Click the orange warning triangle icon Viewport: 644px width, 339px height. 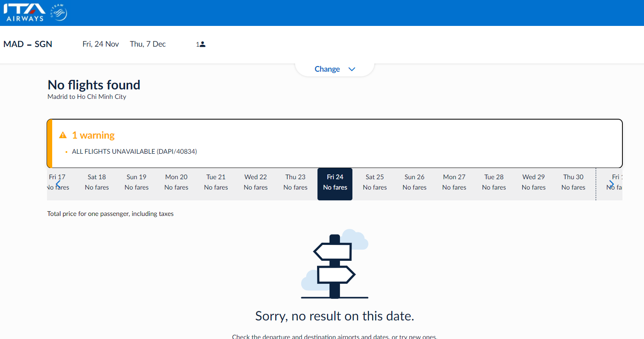[63, 135]
